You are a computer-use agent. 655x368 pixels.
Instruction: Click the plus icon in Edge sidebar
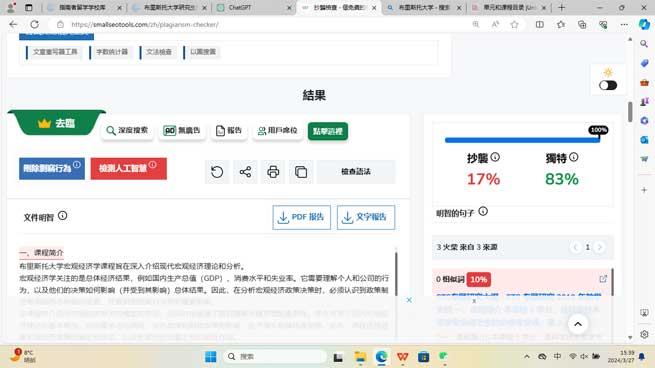[x=644, y=190]
